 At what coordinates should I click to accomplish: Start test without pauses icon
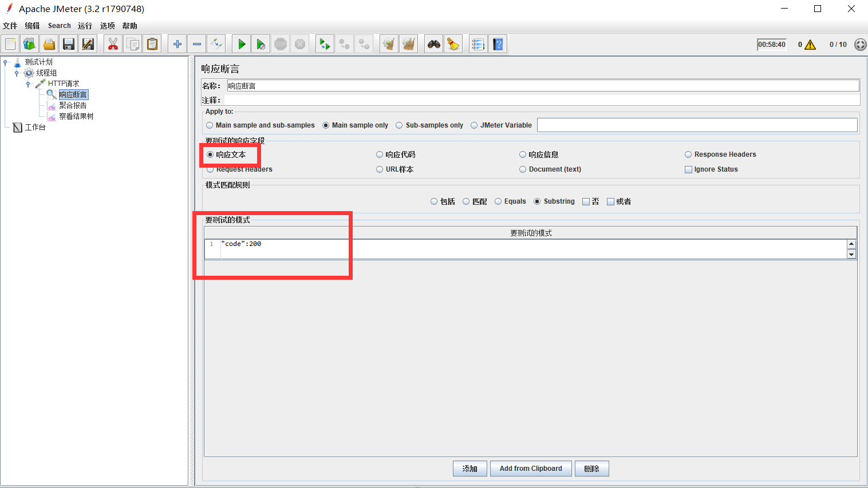pyautogui.click(x=261, y=44)
